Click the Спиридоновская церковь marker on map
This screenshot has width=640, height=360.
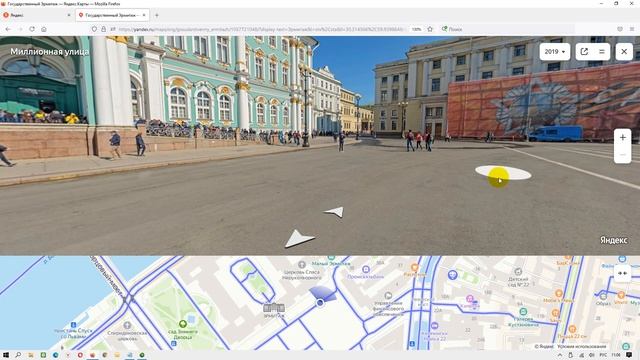[x=127, y=325]
